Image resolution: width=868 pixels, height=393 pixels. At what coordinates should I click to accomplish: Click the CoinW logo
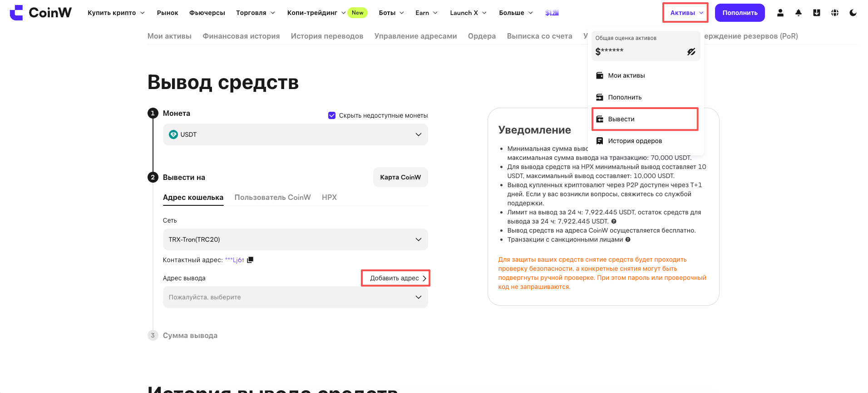[40, 13]
